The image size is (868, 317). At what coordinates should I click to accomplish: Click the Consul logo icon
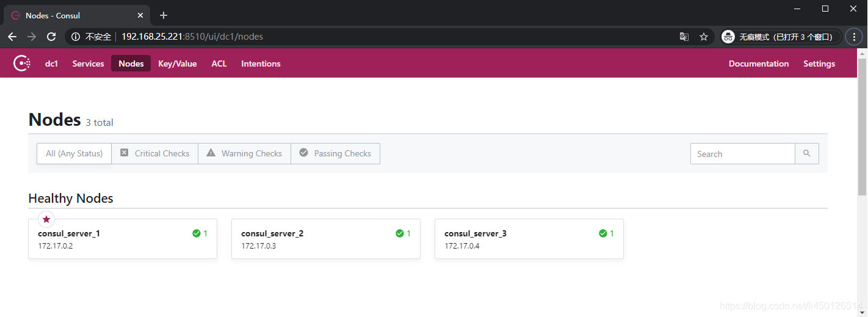22,64
